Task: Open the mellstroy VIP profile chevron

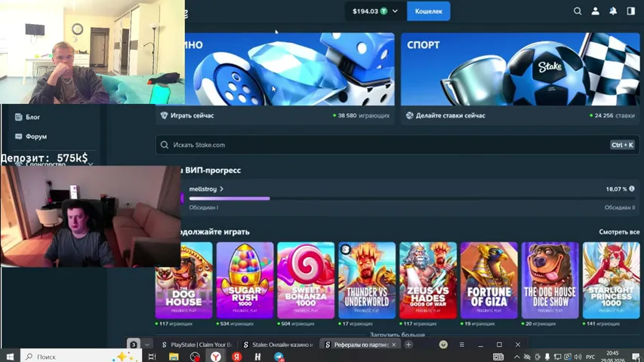Action: click(x=221, y=189)
